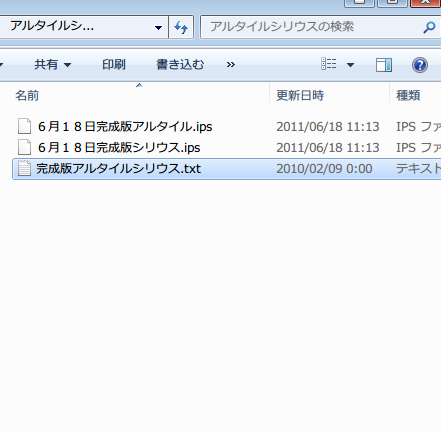Viewport: 441px width, 433px height.
Task: Sort by the 更新日時 column header
Action: [x=329, y=95]
